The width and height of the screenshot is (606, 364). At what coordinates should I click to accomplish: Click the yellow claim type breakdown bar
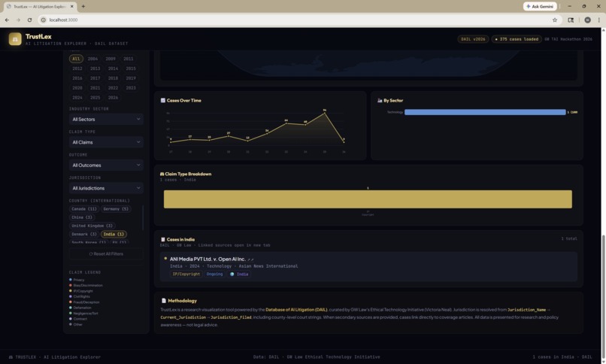click(x=368, y=199)
